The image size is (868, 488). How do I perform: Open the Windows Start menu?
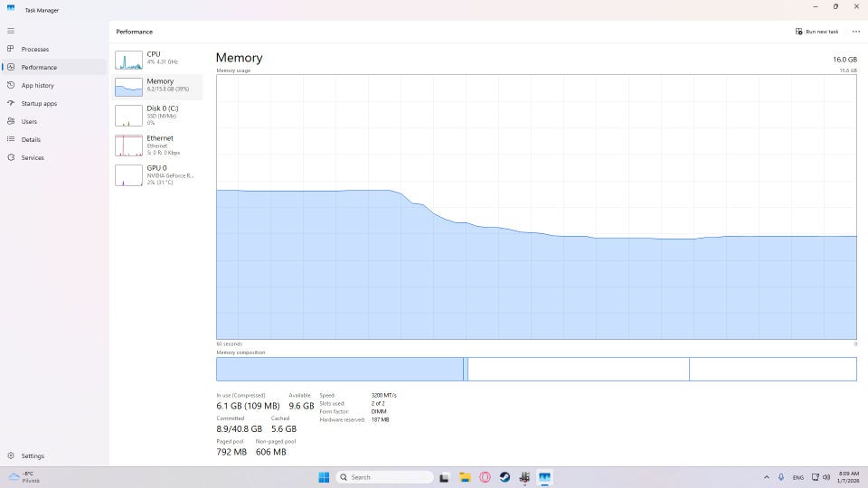324,477
